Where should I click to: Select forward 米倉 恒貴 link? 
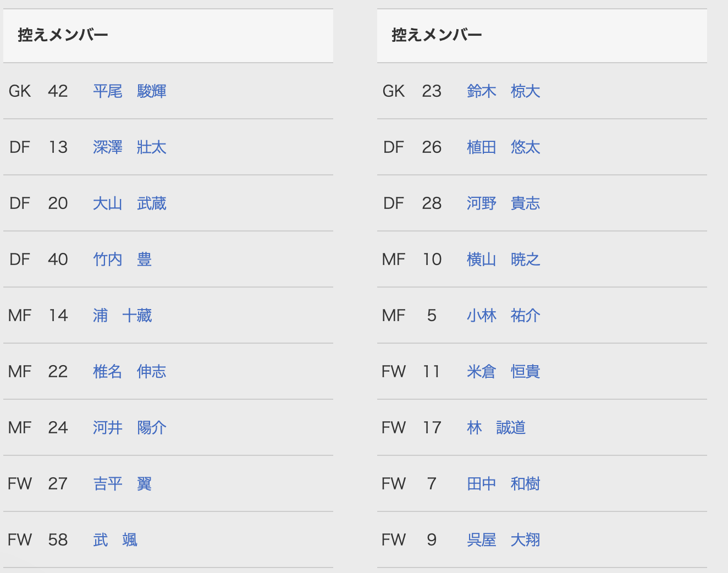pos(503,372)
